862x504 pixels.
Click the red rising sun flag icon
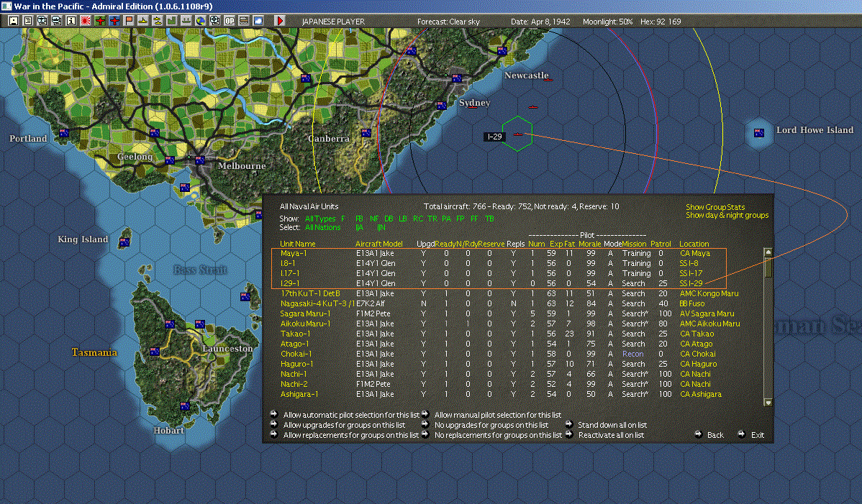click(85, 21)
